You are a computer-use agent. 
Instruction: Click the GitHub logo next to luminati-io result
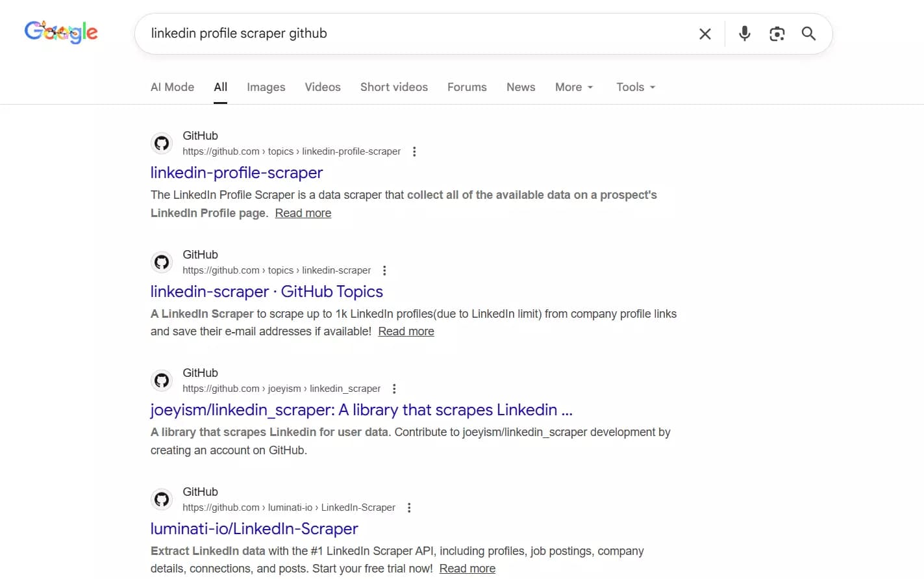click(162, 499)
